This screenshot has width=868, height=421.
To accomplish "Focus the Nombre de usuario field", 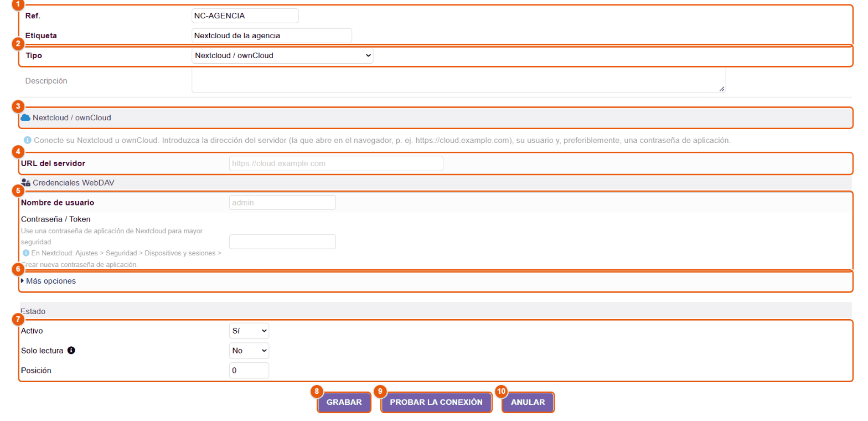I will coord(282,203).
